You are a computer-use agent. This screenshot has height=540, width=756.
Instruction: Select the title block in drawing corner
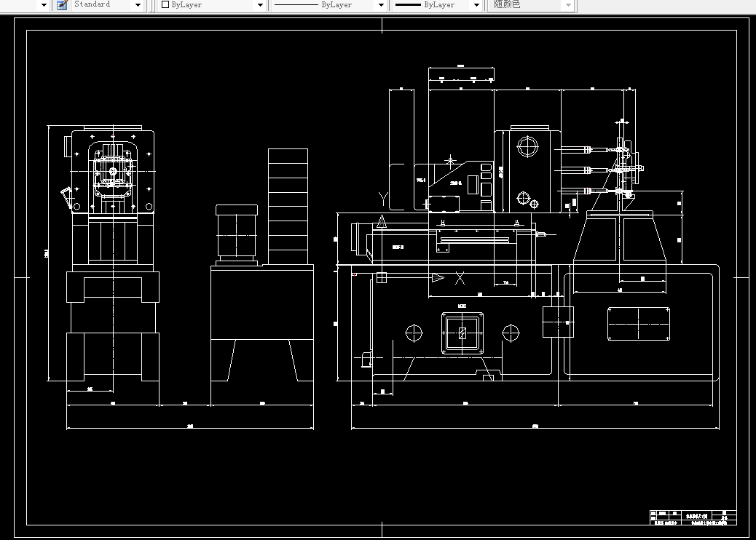[693, 518]
